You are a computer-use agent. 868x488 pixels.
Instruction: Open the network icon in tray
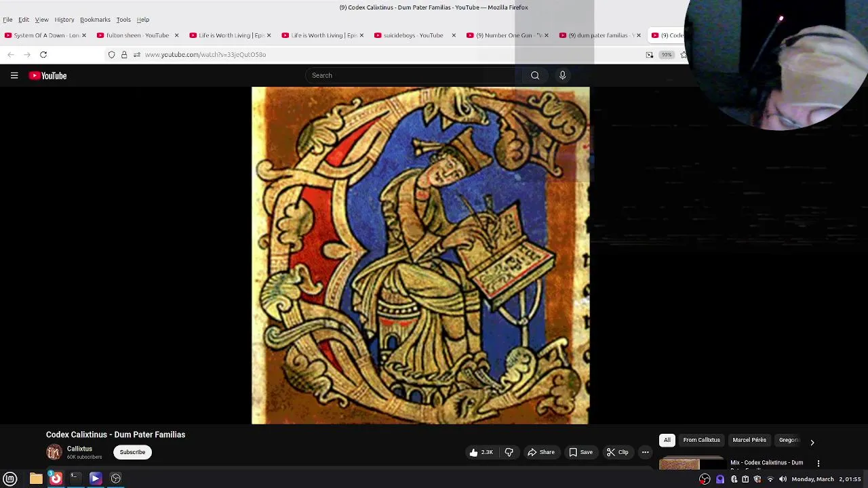[770, 479]
